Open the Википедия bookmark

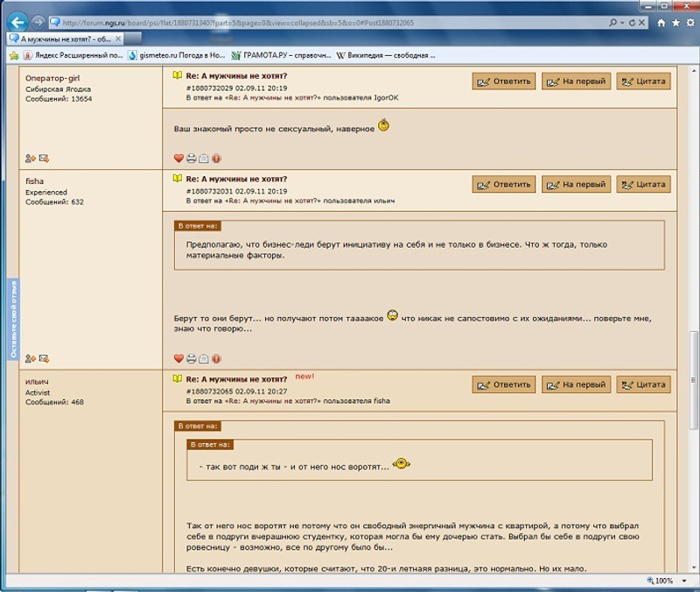pyautogui.click(x=386, y=55)
